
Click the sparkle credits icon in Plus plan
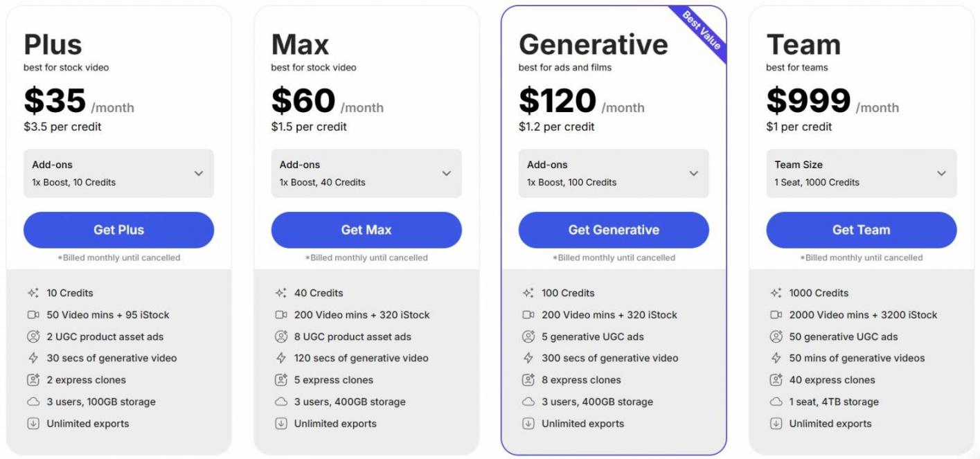[33, 293]
